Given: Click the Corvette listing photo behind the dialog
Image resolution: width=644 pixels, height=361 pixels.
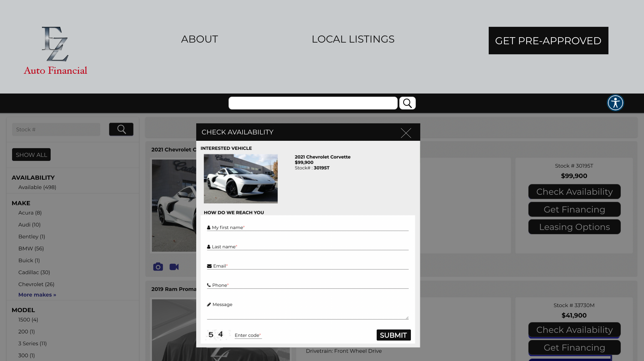Looking at the screenshot, I should (x=174, y=205).
